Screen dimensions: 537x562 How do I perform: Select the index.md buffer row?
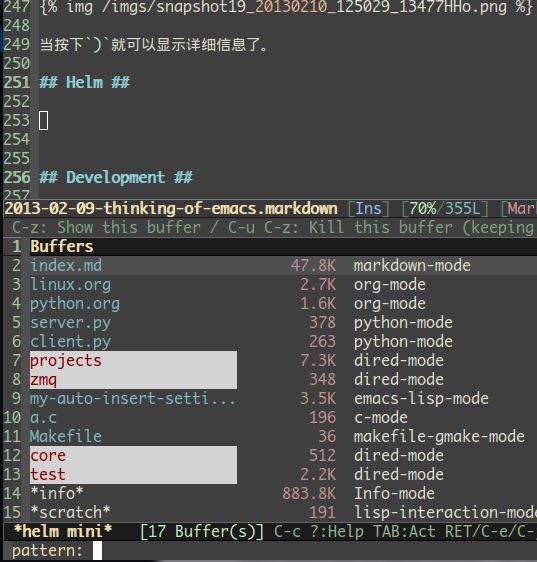(283, 266)
